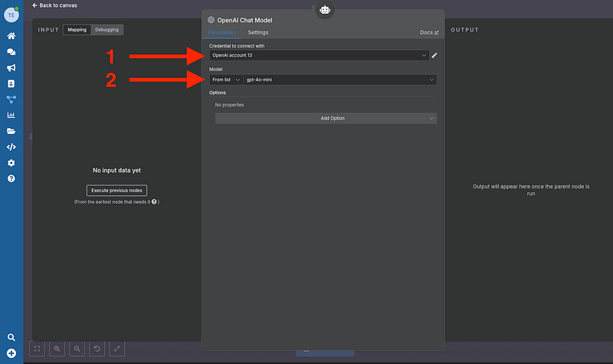Click the zoom out canvas button

(x=77, y=349)
